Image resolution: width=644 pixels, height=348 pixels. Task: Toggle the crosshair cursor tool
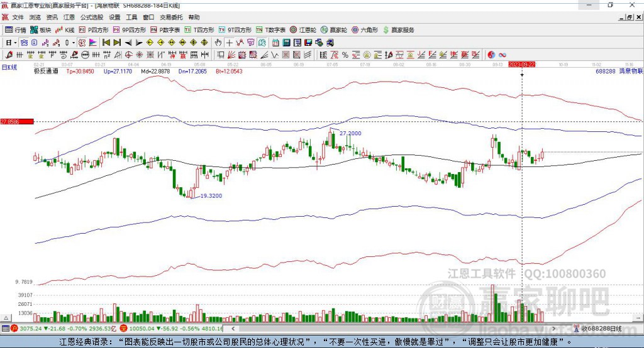tap(229, 43)
